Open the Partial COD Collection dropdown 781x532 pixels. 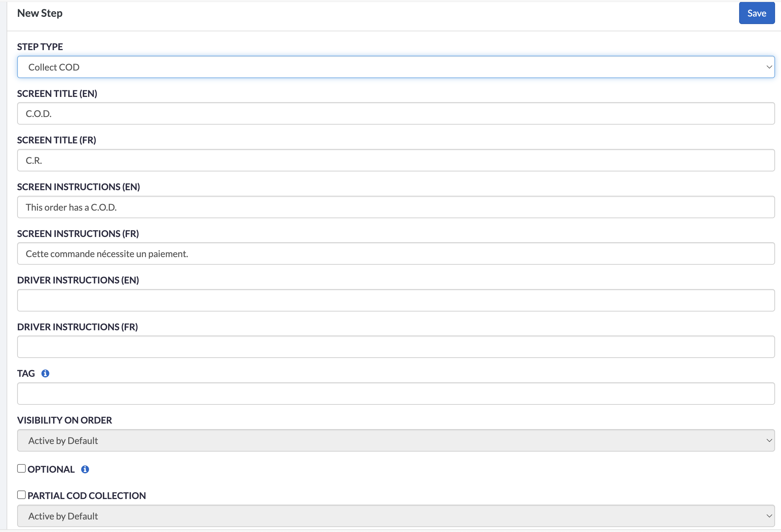[395, 516]
